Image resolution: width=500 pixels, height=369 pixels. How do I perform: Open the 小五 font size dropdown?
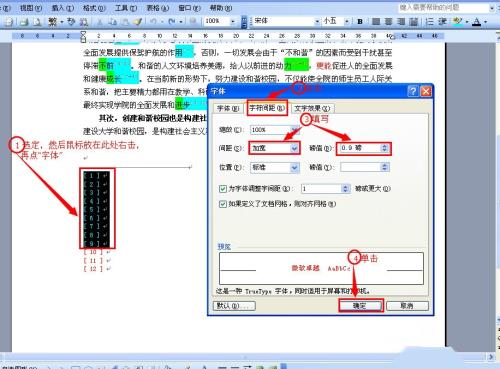click(347, 22)
